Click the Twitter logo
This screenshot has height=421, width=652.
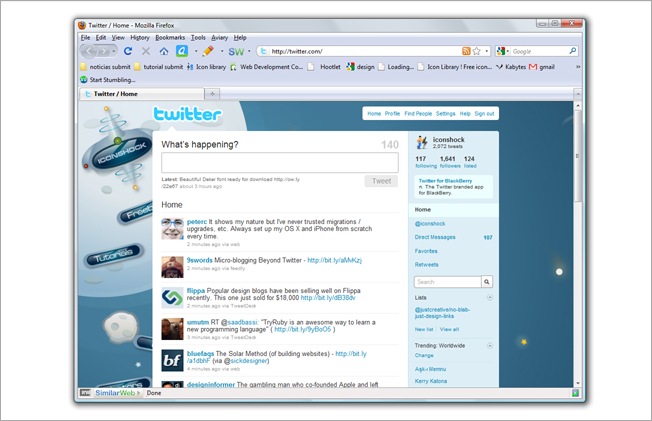point(187,114)
